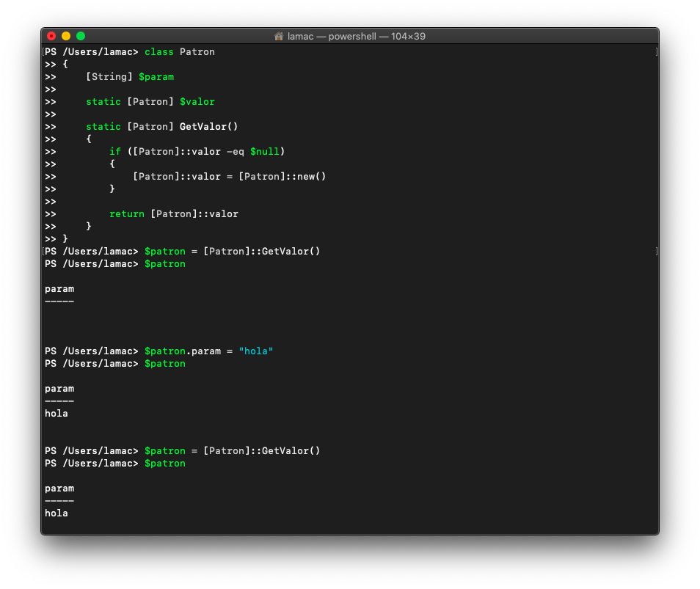Click the 'return [Patron]::valor' statement
This screenshot has width=700, height=589.
pos(174,214)
